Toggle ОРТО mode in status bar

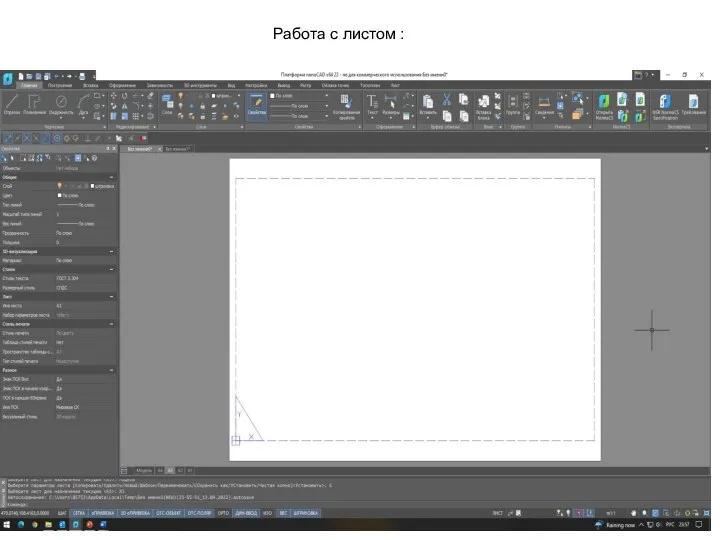(224, 513)
